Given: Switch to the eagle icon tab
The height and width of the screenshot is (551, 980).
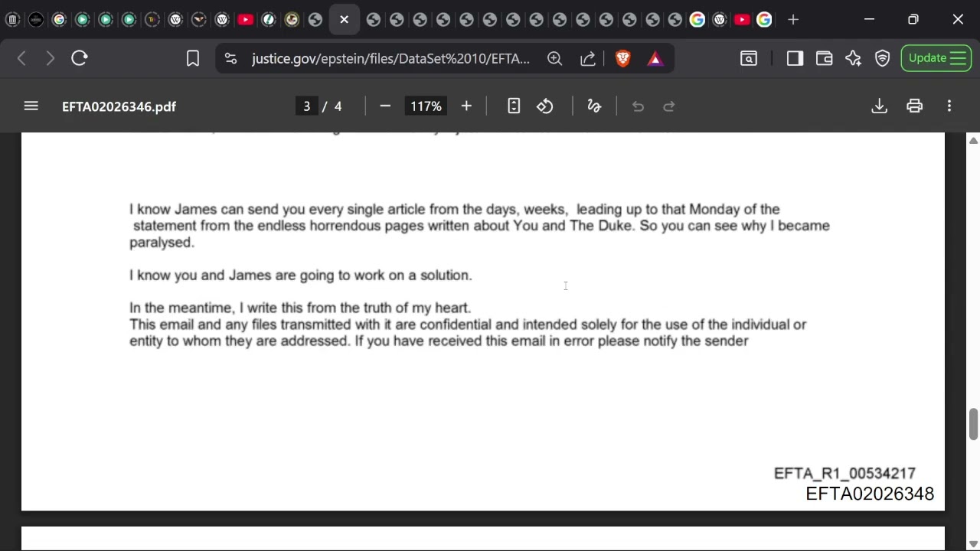Looking at the screenshot, I should tap(199, 20).
